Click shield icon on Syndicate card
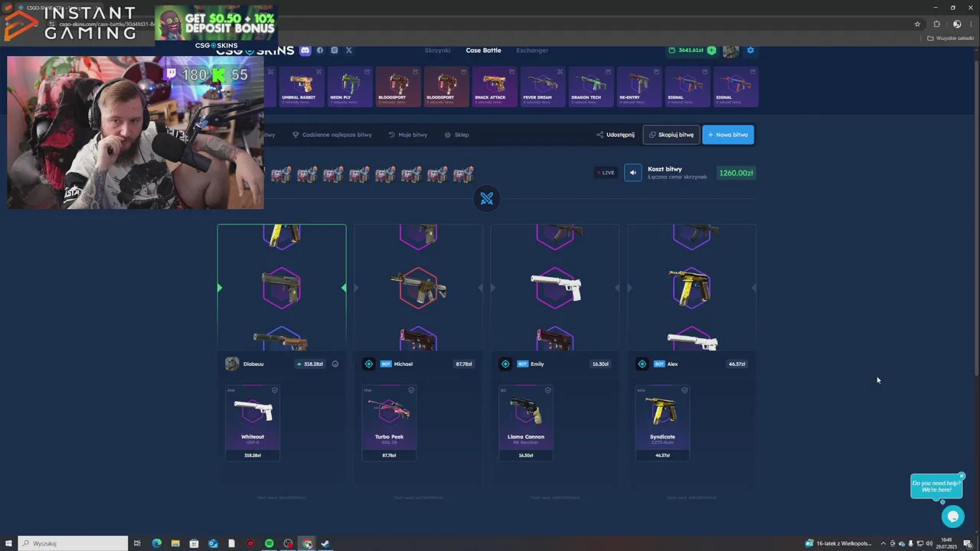Viewport: 980px width, 551px height. (684, 390)
